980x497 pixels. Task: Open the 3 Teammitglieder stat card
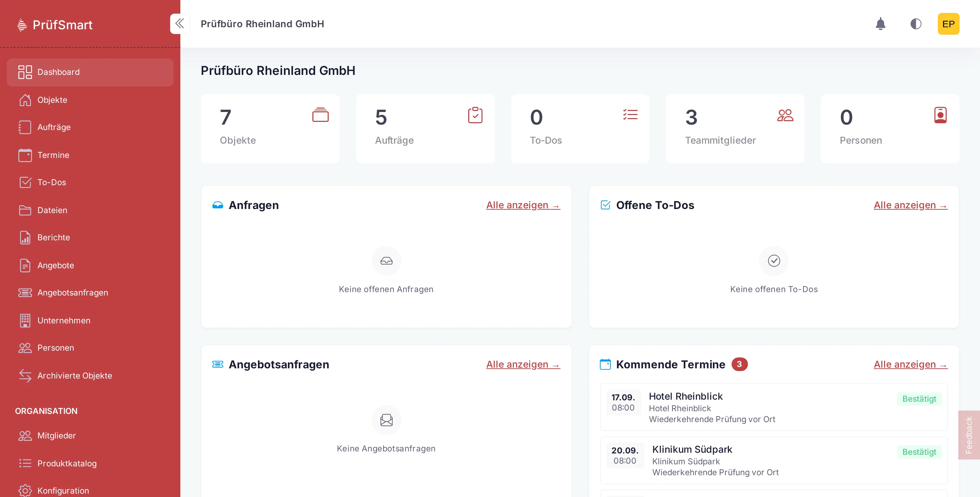pyautogui.click(x=735, y=128)
